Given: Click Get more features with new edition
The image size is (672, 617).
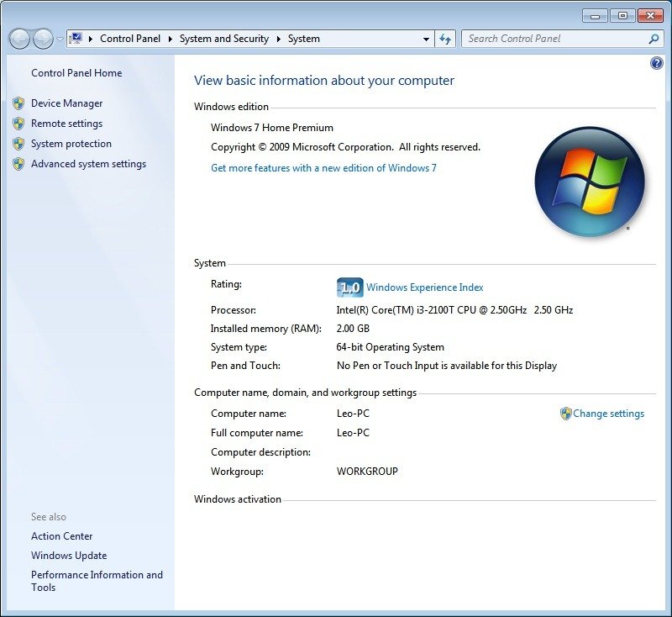Looking at the screenshot, I should coord(323,168).
